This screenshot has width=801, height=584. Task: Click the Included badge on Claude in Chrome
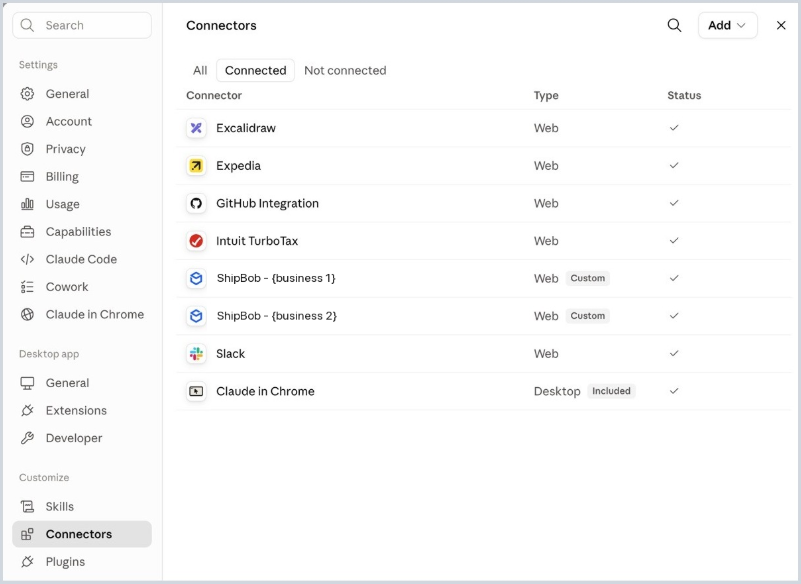point(611,391)
